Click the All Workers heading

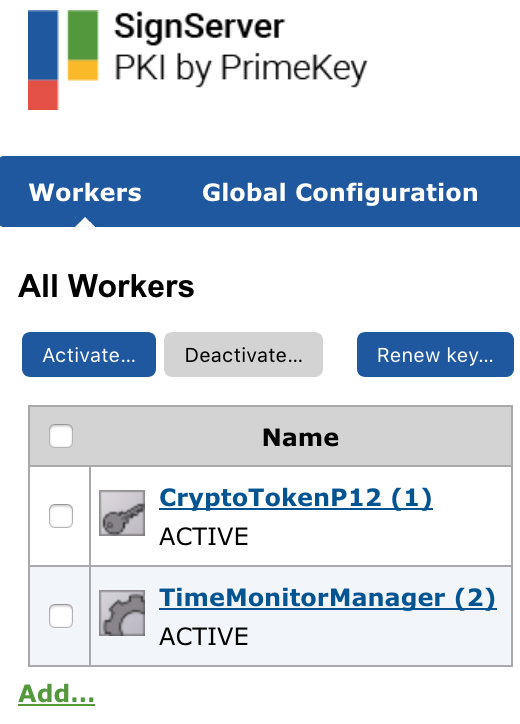click(106, 286)
